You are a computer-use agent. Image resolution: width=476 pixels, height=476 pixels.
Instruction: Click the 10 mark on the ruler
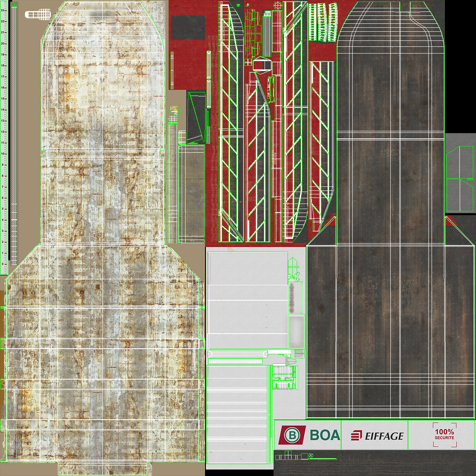(x=2, y=154)
